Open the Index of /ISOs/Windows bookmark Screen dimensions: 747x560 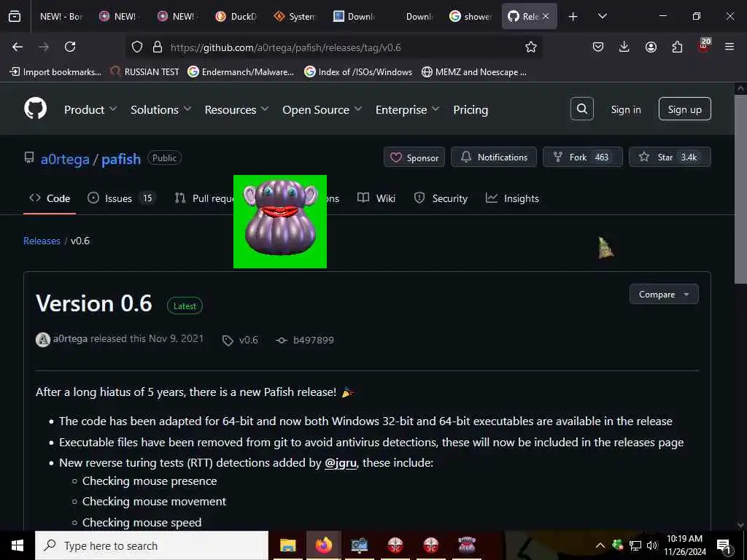point(359,72)
